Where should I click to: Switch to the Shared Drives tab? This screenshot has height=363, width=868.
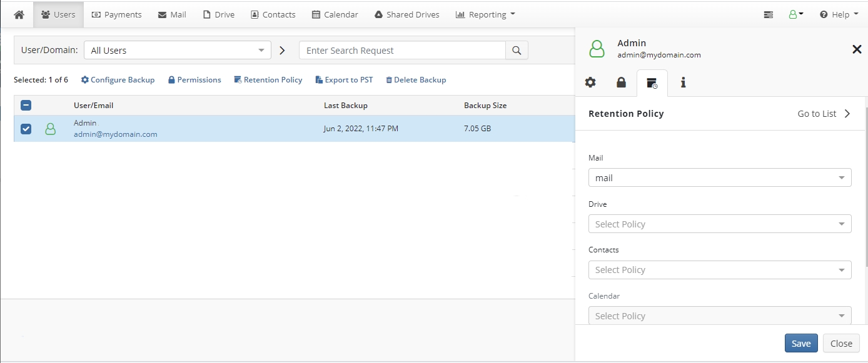coord(406,14)
